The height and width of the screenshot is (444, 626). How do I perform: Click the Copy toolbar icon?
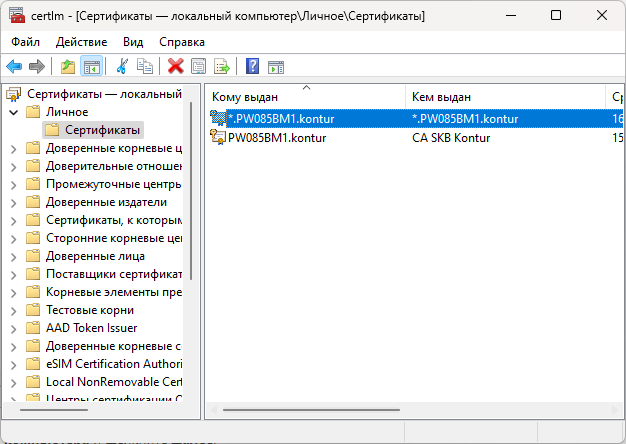(x=145, y=67)
